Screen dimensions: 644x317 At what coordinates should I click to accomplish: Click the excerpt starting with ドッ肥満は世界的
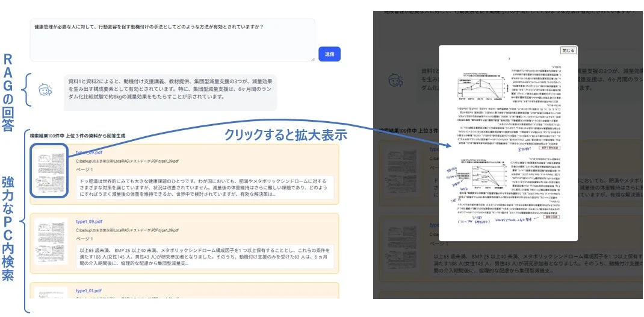pyautogui.click(x=205, y=187)
